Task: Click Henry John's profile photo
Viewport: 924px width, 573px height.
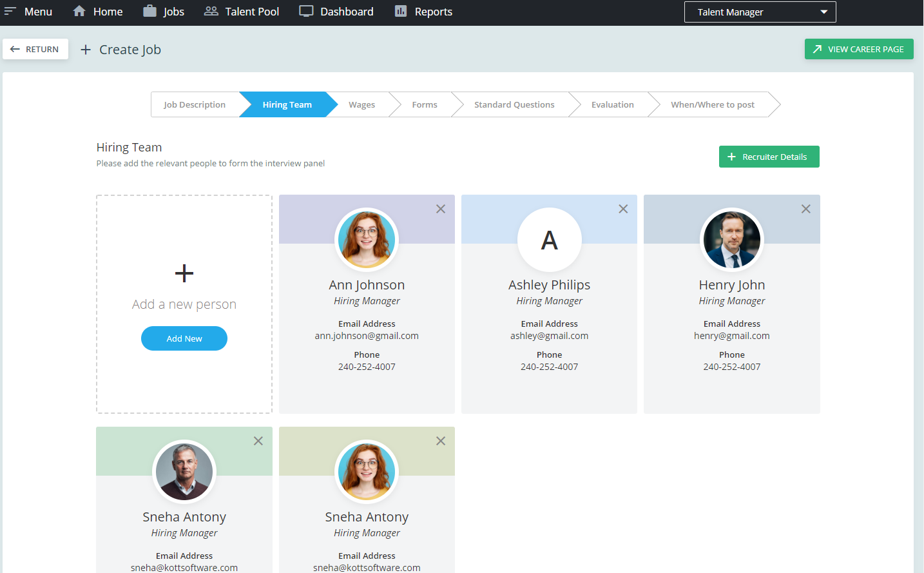Action: pyautogui.click(x=732, y=240)
